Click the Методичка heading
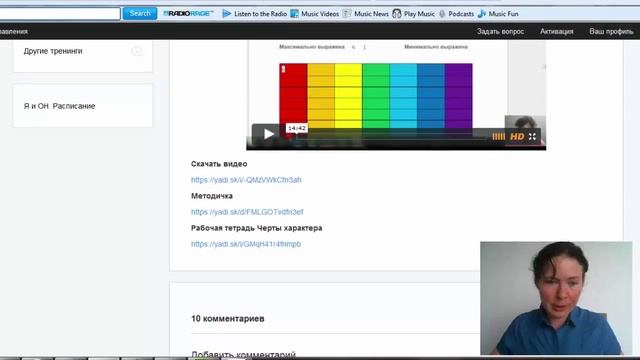 tap(212, 196)
